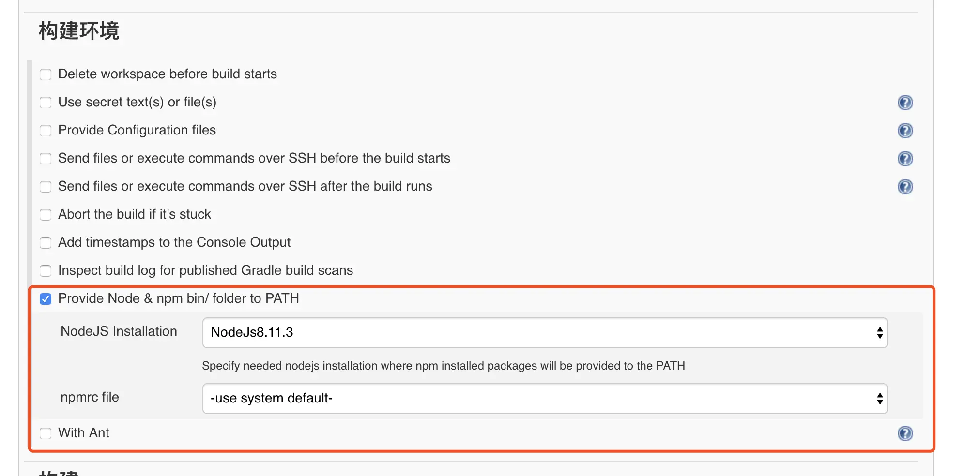This screenshot has width=980, height=476.
Task: Check Inspect build log for Gradle build scans
Action: pos(46,271)
